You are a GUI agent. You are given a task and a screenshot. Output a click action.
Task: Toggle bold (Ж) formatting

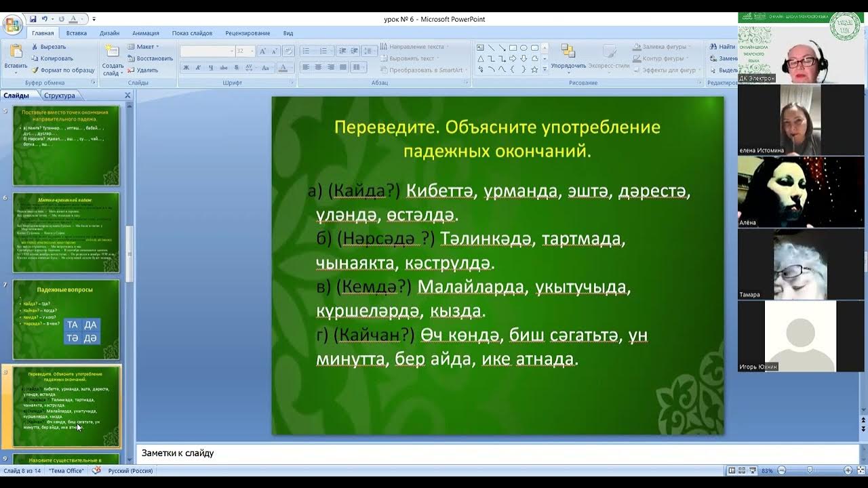tap(186, 67)
